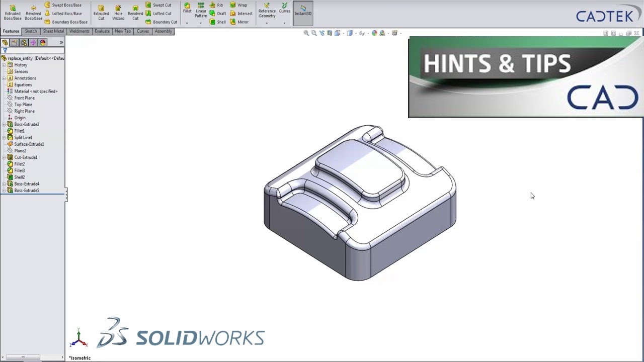Open Linear Pattern dropdown arrow
The height and width of the screenshot is (362, 644).
click(x=200, y=23)
